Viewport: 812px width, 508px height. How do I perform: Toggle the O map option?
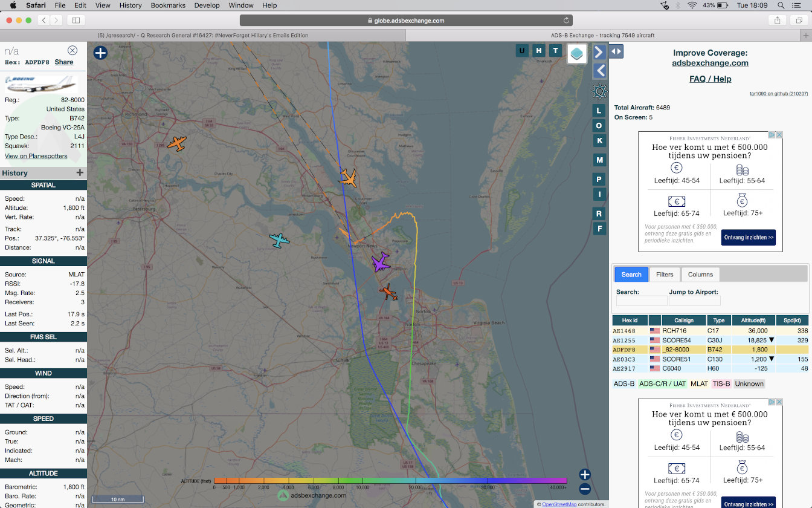click(599, 125)
